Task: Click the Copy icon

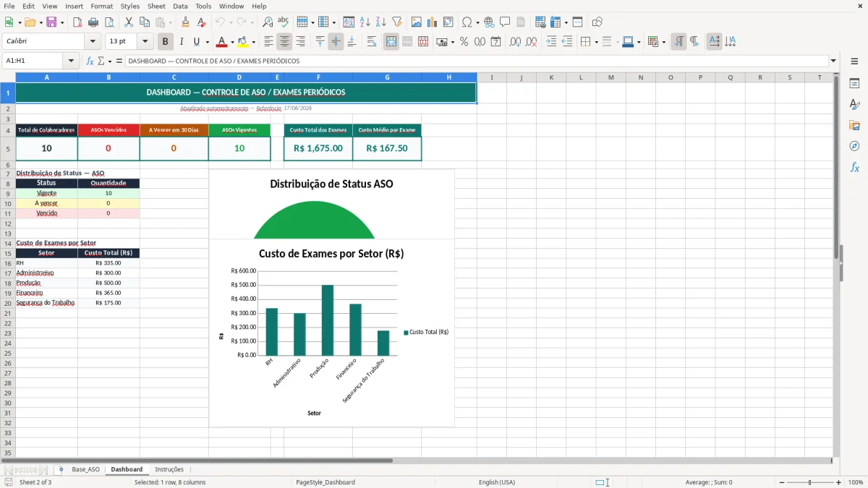Action: [x=145, y=22]
